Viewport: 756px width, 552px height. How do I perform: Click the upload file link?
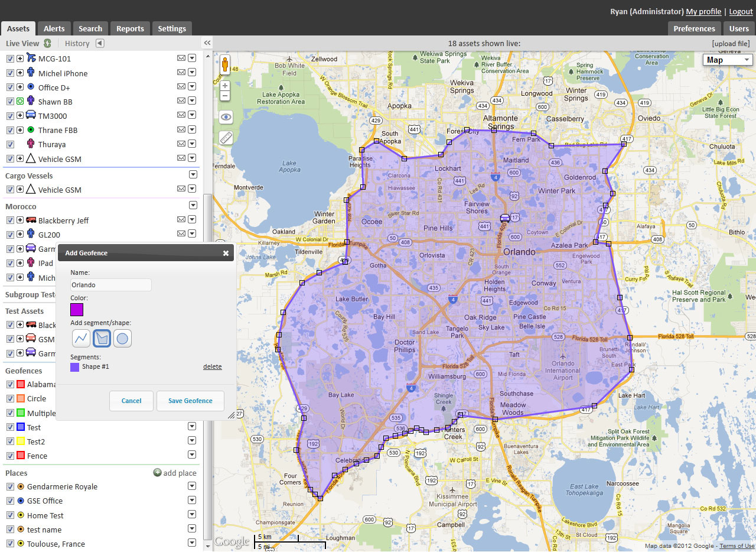[x=731, y=43]
